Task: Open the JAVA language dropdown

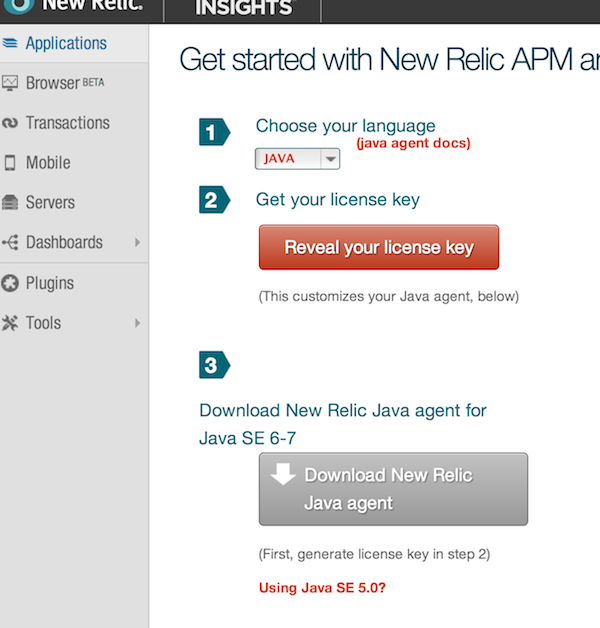Action: tap(297, 159)
